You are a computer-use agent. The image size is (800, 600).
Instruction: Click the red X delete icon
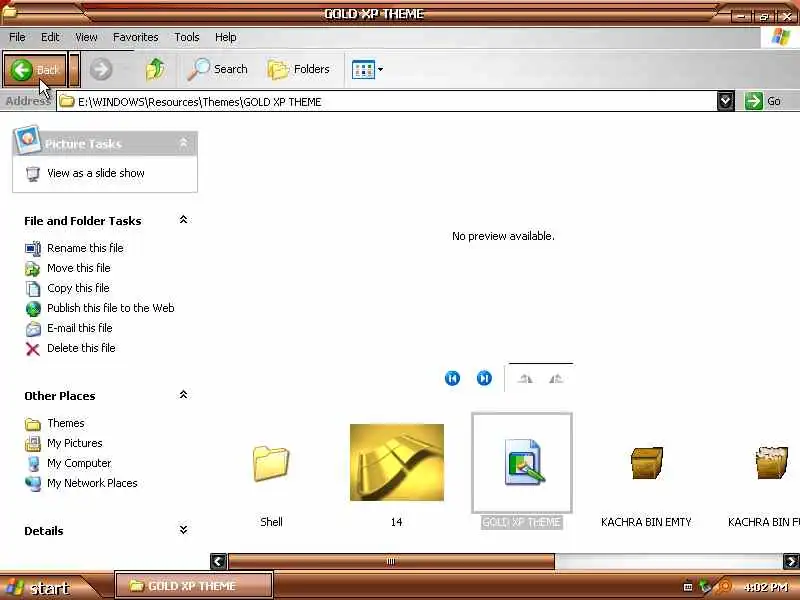click(33, 349)
